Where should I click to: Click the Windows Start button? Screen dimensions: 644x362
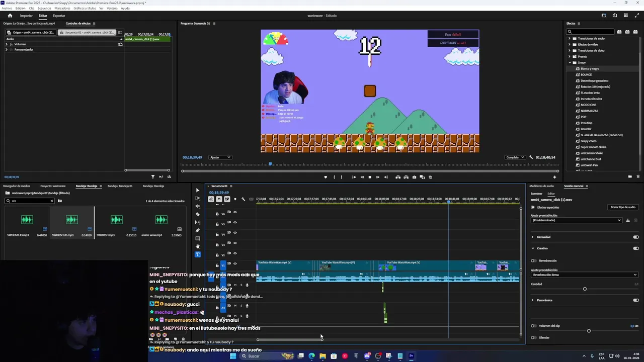coord(233,356)
